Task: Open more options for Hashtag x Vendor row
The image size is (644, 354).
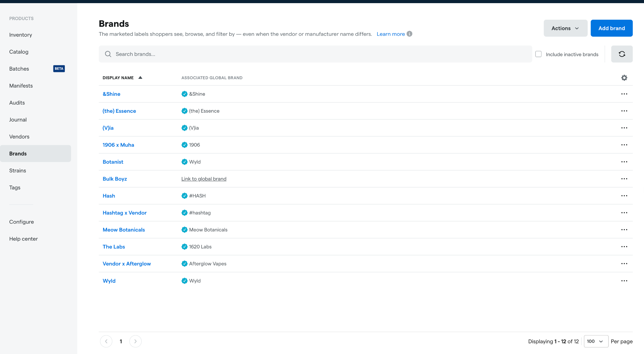Action: (x=624, y=213)
